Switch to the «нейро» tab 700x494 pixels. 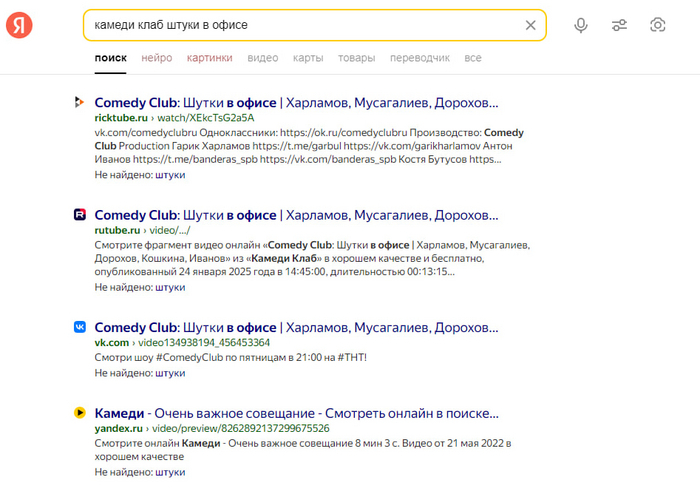click(156, 58)
